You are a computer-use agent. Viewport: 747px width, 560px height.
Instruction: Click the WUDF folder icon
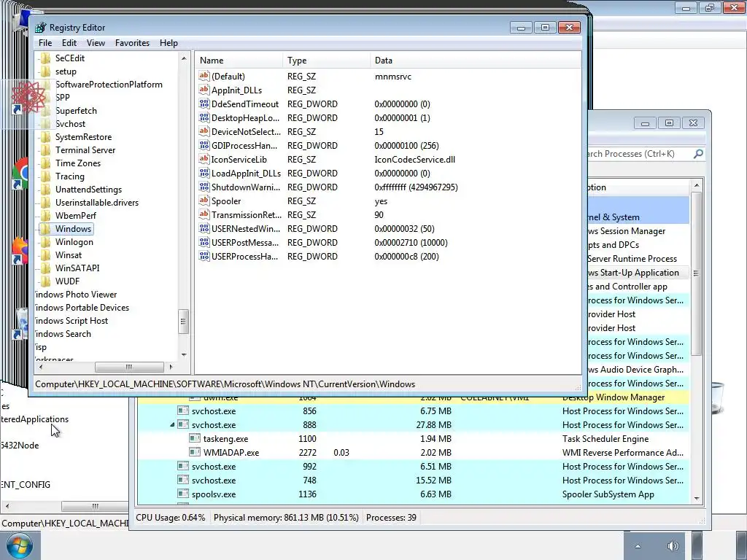pyautogui.click(x=46, y=281)
